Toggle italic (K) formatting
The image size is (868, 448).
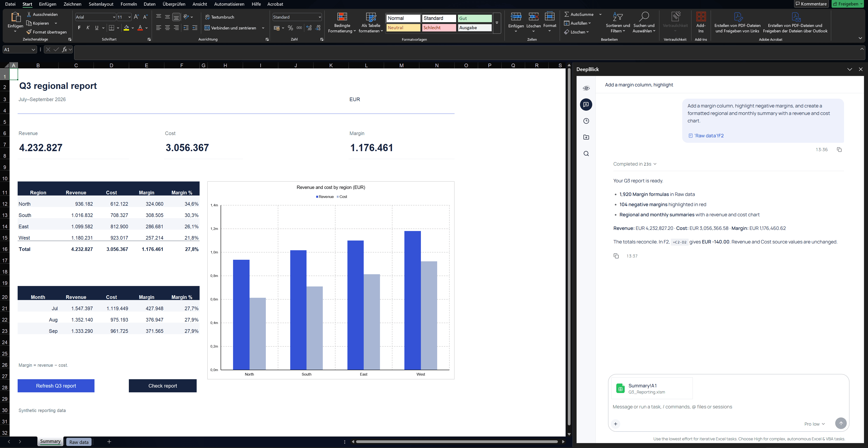[88, 28]
